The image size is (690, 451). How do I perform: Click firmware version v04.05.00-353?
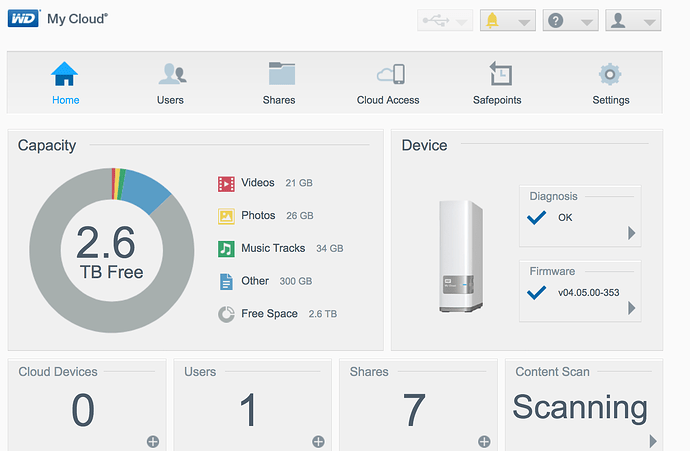click(x=588, y=293)
